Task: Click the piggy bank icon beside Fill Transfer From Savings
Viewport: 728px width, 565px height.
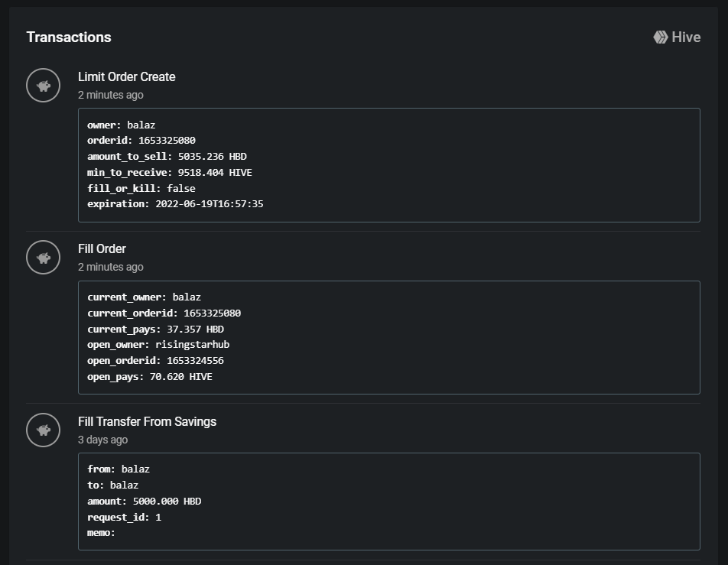Action: tap(43, 430)
